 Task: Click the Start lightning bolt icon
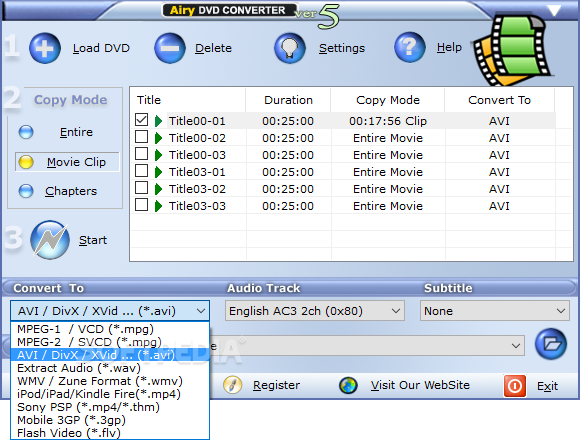click(x=50, y=240)
